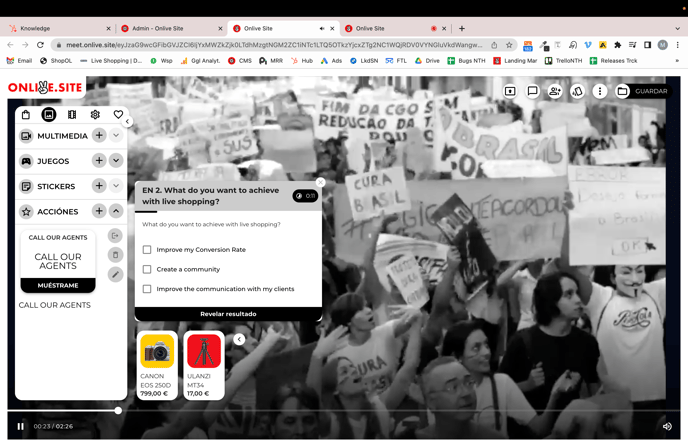The image size is (688, 447).
Task: Open the CMS bookmark
Action: 240,61
